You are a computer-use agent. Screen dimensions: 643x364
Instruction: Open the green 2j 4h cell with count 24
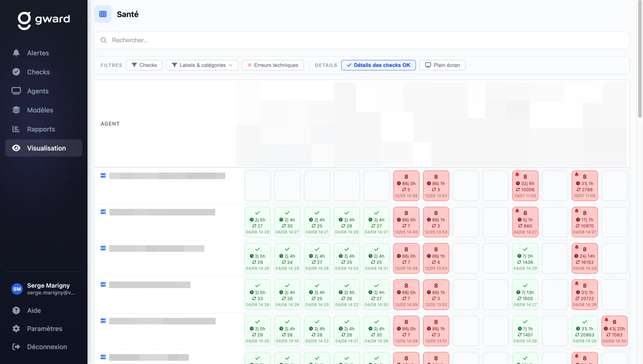[287, 259]
